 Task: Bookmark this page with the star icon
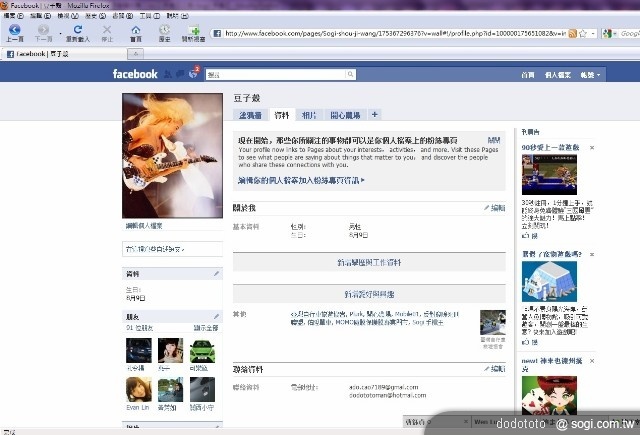tap(583, 33)
